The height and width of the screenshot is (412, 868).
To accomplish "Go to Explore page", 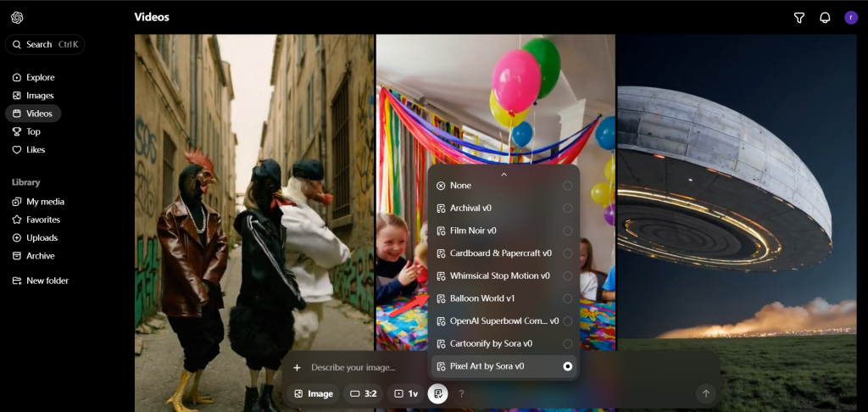I will (33, 77).
